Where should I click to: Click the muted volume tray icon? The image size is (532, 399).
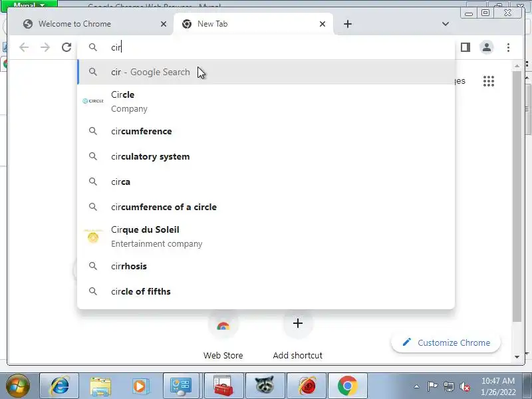(464, 386)
